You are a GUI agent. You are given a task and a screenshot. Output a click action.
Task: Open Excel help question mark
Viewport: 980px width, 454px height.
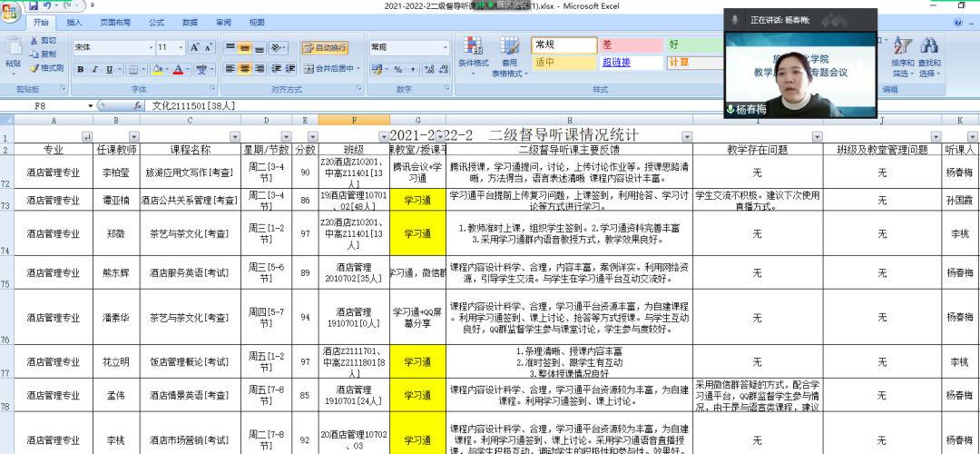[x=958, y=22]
